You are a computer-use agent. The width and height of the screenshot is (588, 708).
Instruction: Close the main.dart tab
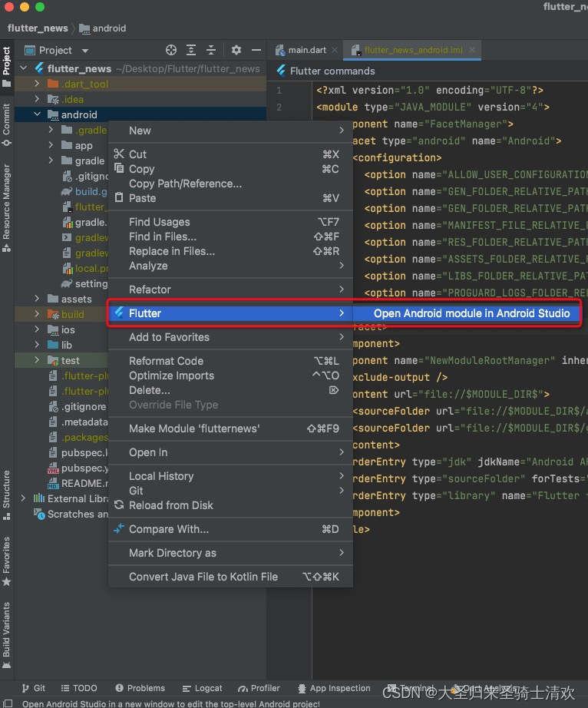coord(335,50)
